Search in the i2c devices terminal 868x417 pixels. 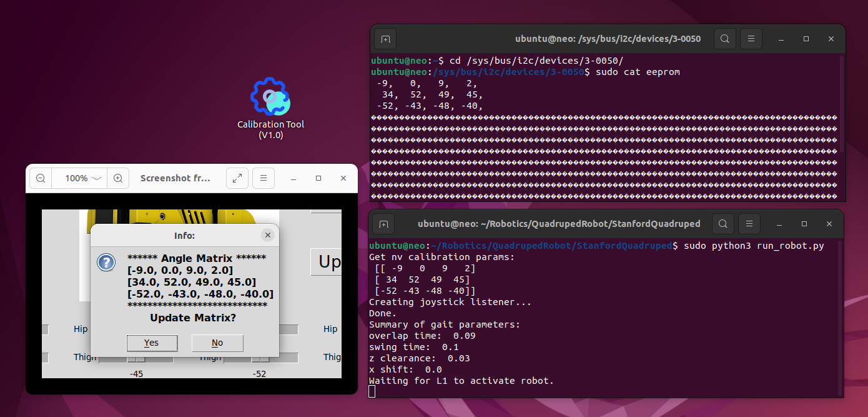[724, 39]
